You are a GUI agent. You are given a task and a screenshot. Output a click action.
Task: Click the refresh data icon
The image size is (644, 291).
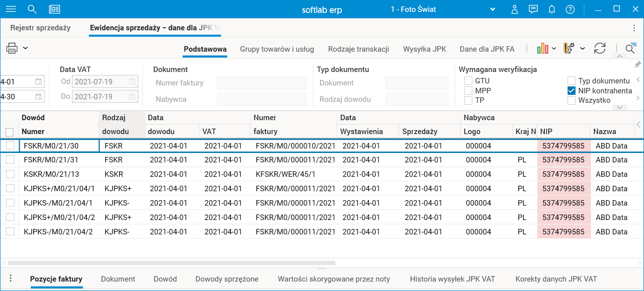click(x=600, y=48)
